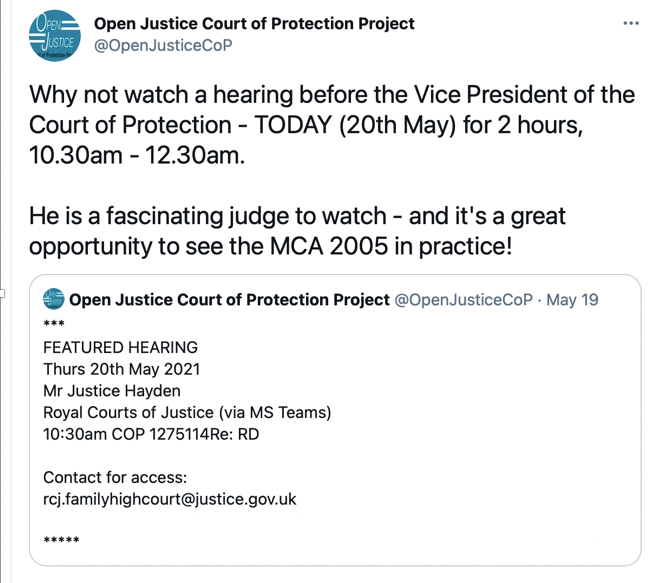Viewport: 655px width, 583px height.
Task: Click the rcj.familyhighcourt@justice.gov.uk email address
Action: point(170,498)
